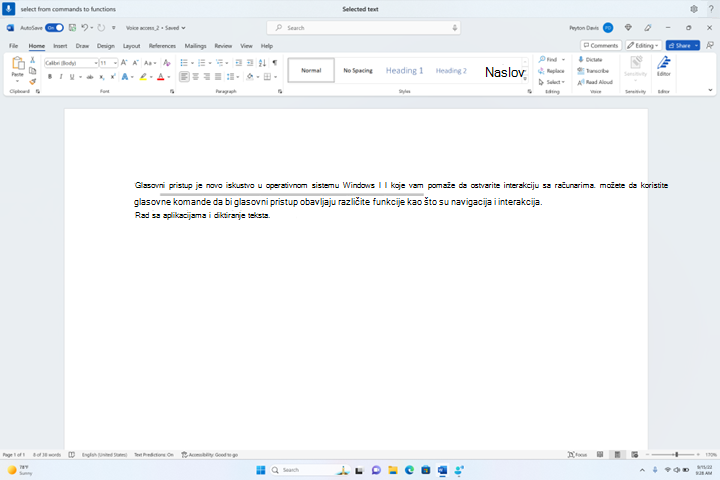Launch Microsoft Edge from the taskbar
The height and width of the screenshot is (480, 720).
click(x=409, y=470)
